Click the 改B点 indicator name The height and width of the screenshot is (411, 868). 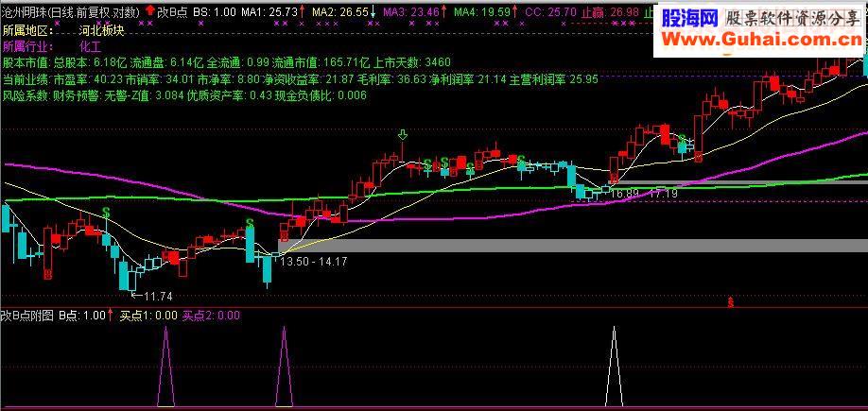pyautogui.click(x=173, y=11)
